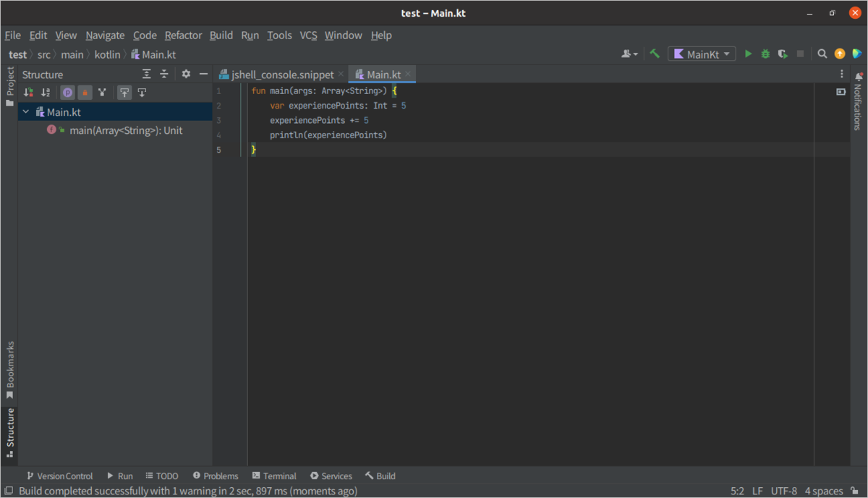
Task: Toggle show properties P button
Action: click(67, 93)
